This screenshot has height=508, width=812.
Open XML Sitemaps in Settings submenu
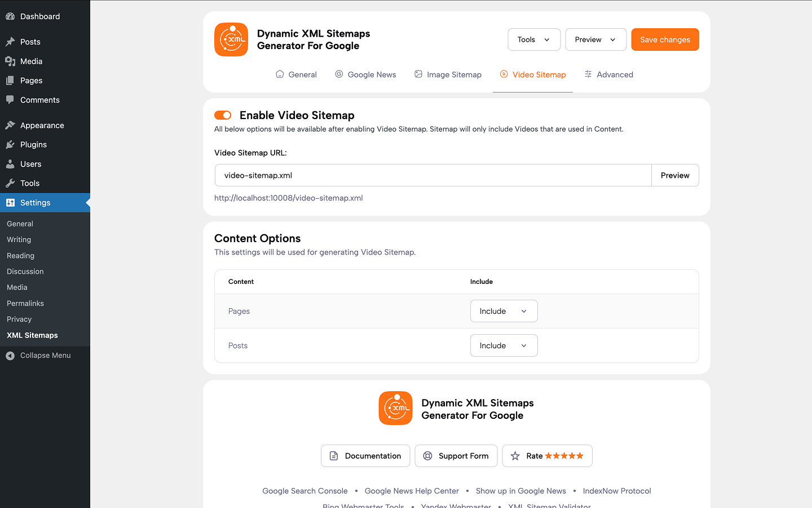(32, 335)
